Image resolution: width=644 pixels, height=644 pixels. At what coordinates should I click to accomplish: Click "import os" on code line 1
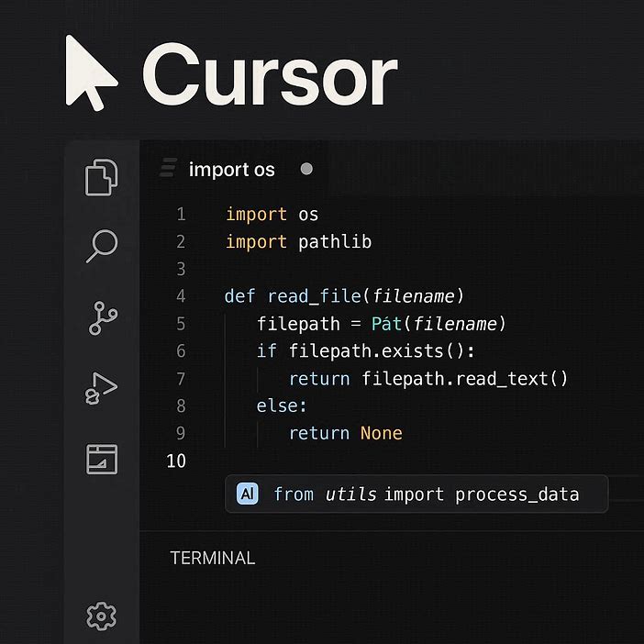click(x=272, y=215)
